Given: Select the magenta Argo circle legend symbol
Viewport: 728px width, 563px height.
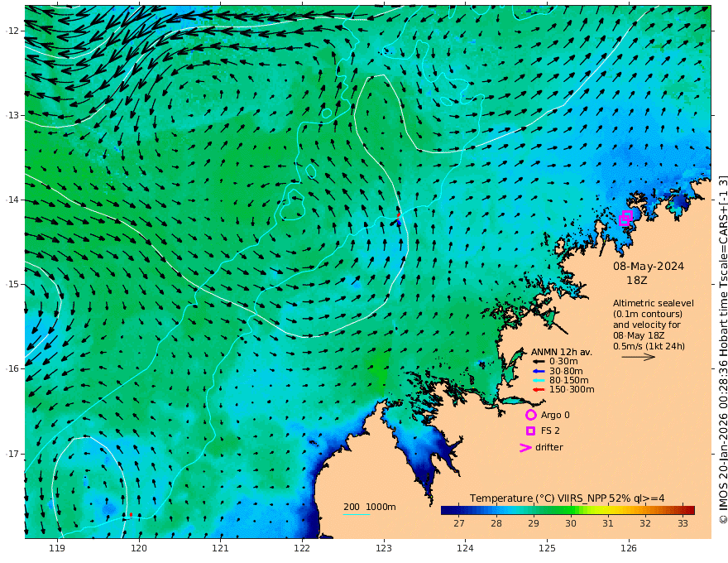Looking at the screenshot, I should coord(530,415).
